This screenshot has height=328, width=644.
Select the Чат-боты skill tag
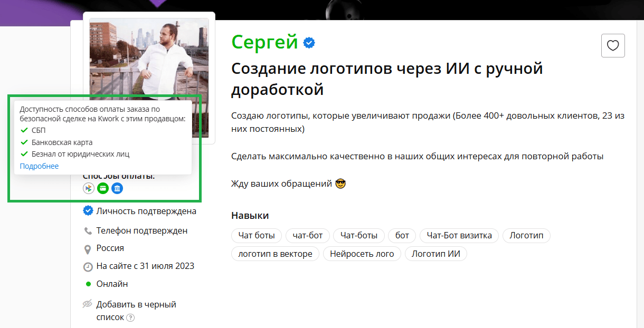(x=359, y=236)
